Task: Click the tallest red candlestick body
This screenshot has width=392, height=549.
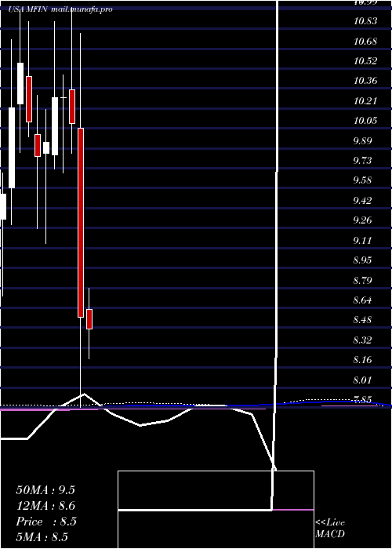Action: pyautogui.click(x=81, y=223)
